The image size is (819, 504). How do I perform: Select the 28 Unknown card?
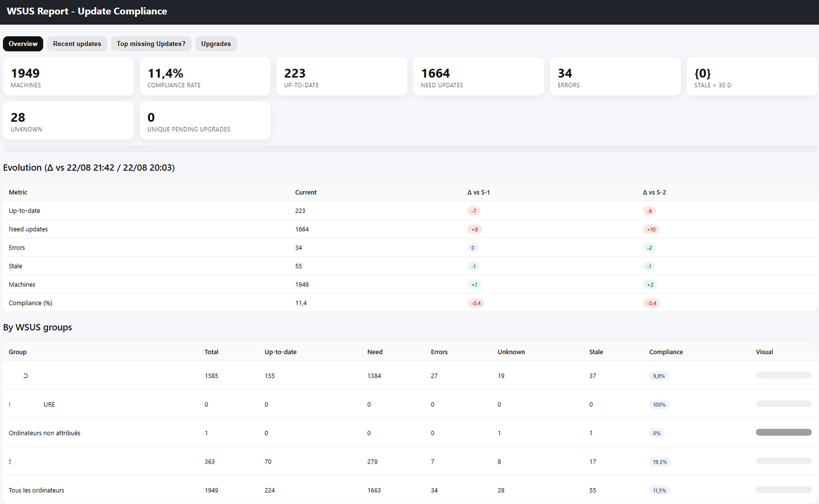coord(68,121)
